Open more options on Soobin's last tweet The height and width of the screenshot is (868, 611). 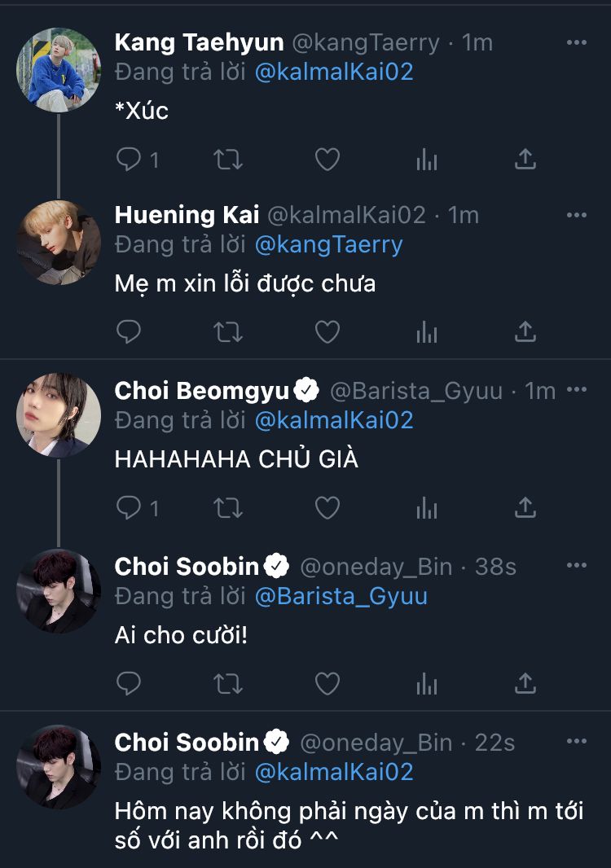tap(577, 742)
